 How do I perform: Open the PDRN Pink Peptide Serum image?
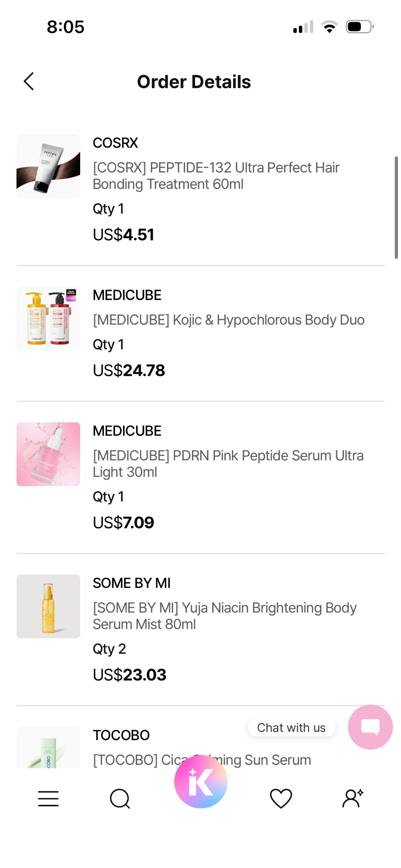(48, 454)
